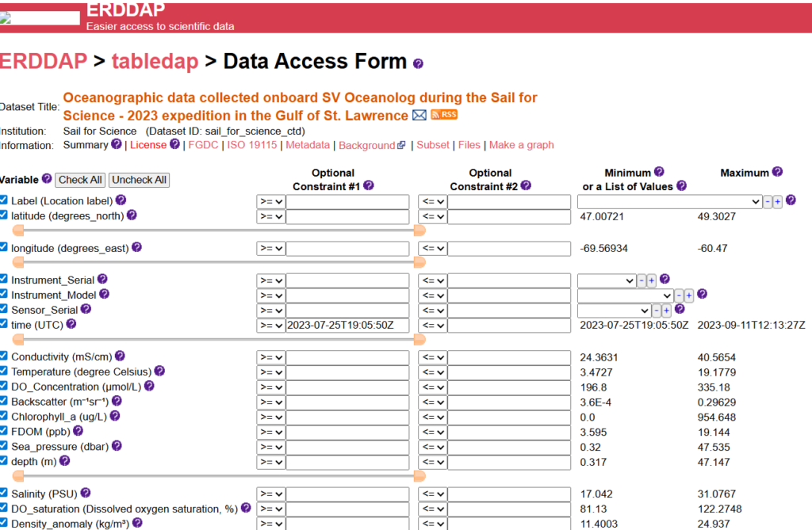Uncheck the Temperature (degree Celsius) checkbox
Image resolution: width=812 pixels, height=530 pixels.
(x=4, y=371)
